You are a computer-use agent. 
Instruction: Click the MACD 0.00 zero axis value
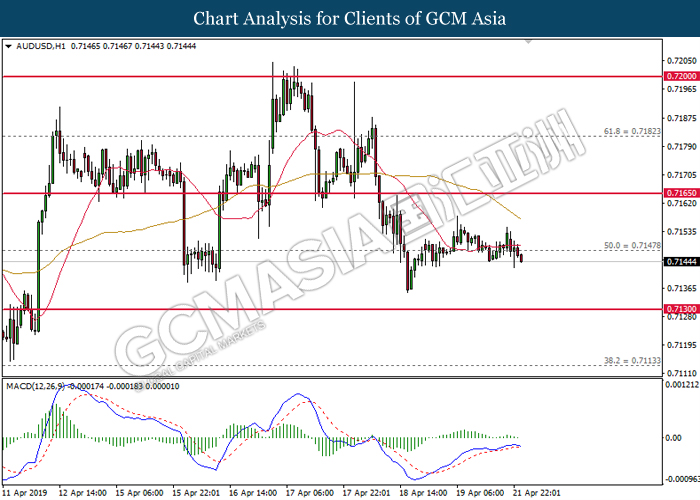(674, 438)
